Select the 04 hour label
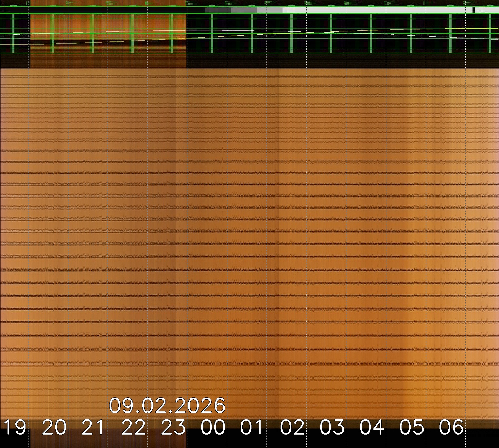 (372, 427)
